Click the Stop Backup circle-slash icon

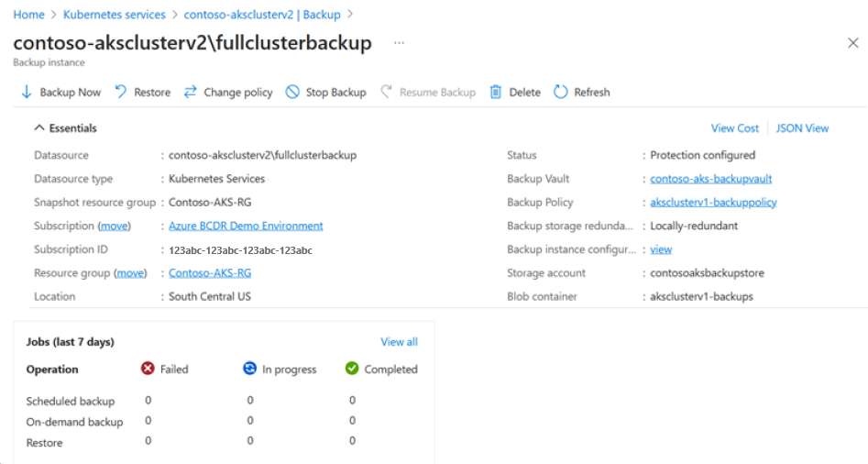[292, 92]
